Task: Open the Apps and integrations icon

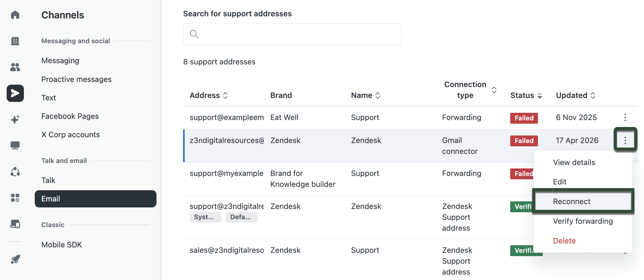Action: [15, 198]
